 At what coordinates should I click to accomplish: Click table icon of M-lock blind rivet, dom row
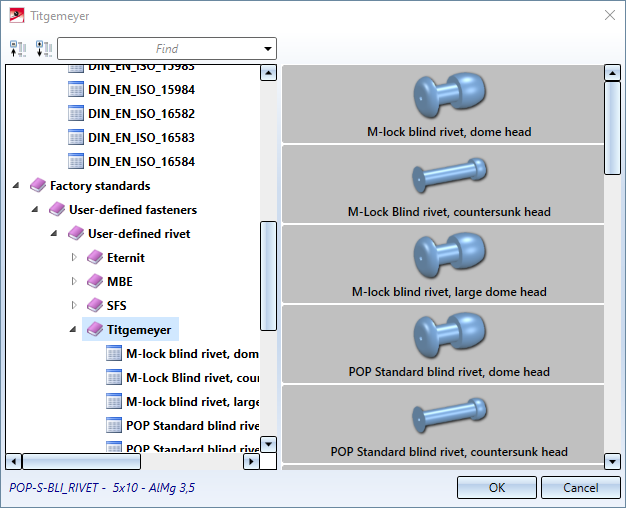[114, 353]
